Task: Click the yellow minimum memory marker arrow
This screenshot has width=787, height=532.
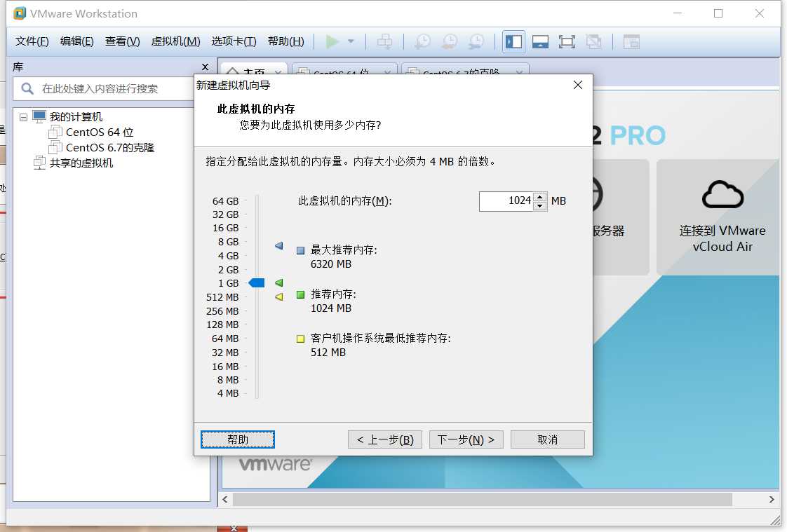Action: [x=279, y=296]
